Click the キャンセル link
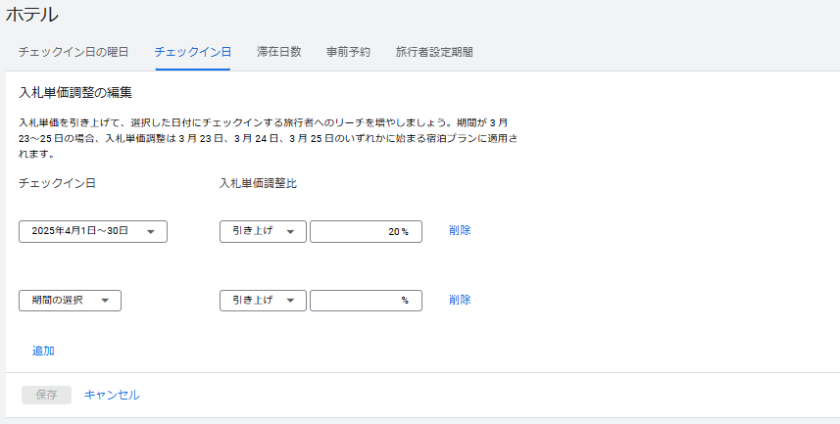 click(112, 395)
